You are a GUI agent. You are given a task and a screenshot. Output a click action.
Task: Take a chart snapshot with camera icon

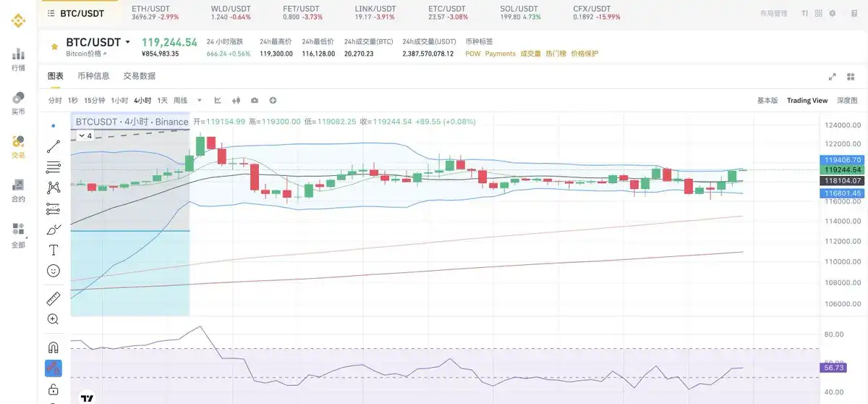coord(255,101)
